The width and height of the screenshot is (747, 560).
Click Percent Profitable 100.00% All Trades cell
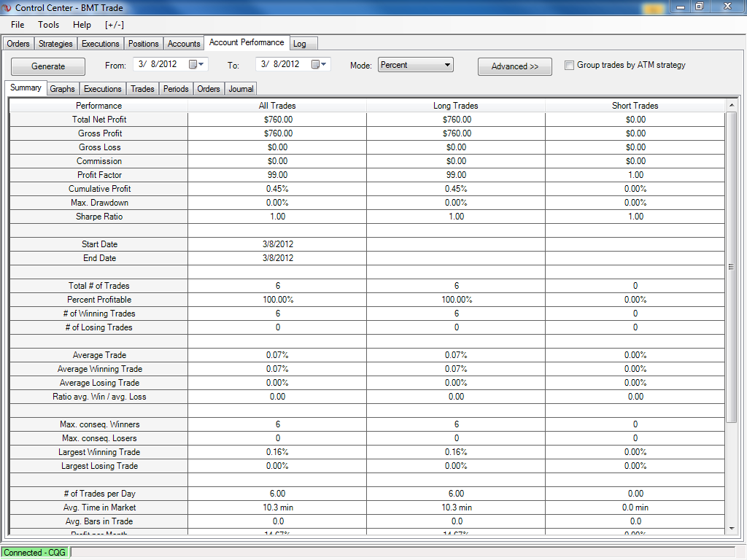click(277, 300)
